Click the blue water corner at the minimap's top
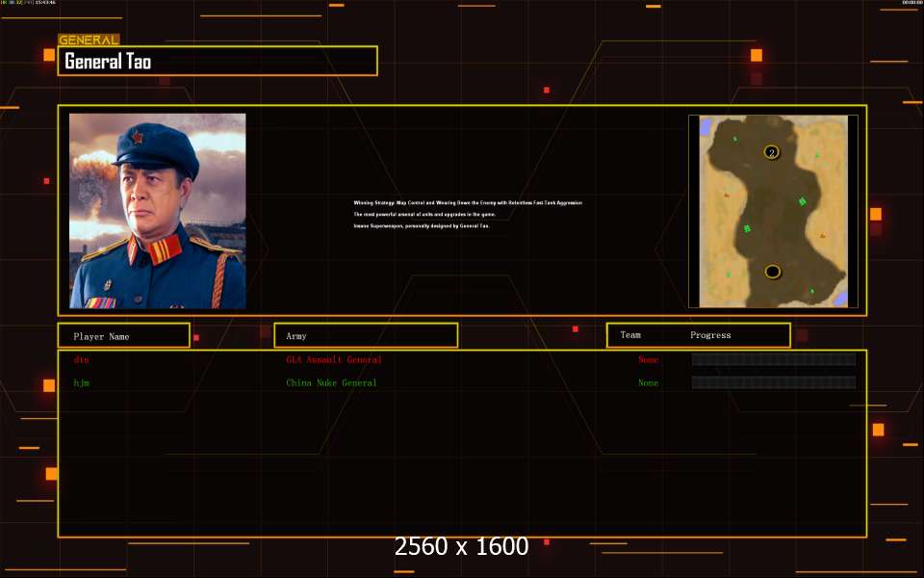The width and height of the screenshot is (924, 578). coord(706,126)
